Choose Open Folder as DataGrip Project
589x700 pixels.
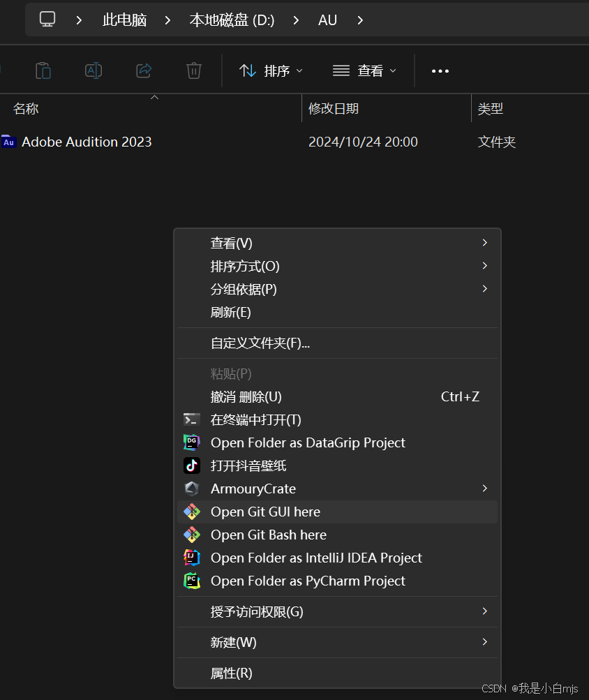[337, 442]
